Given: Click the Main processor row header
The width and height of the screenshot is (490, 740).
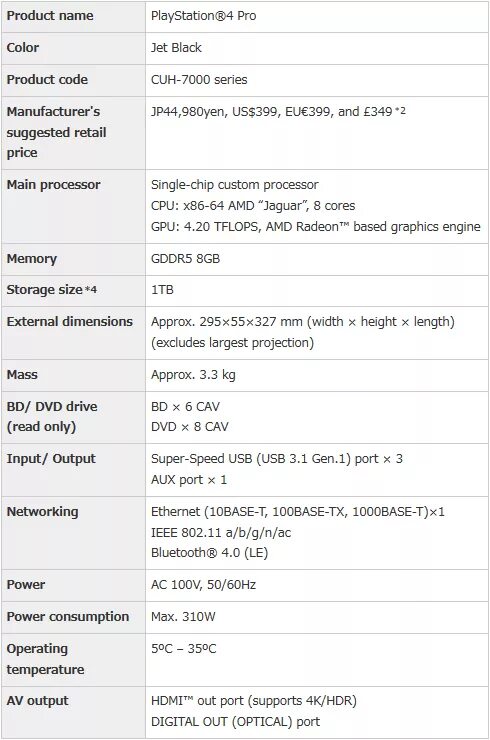Looking at the screenshot, I should 73,206.
